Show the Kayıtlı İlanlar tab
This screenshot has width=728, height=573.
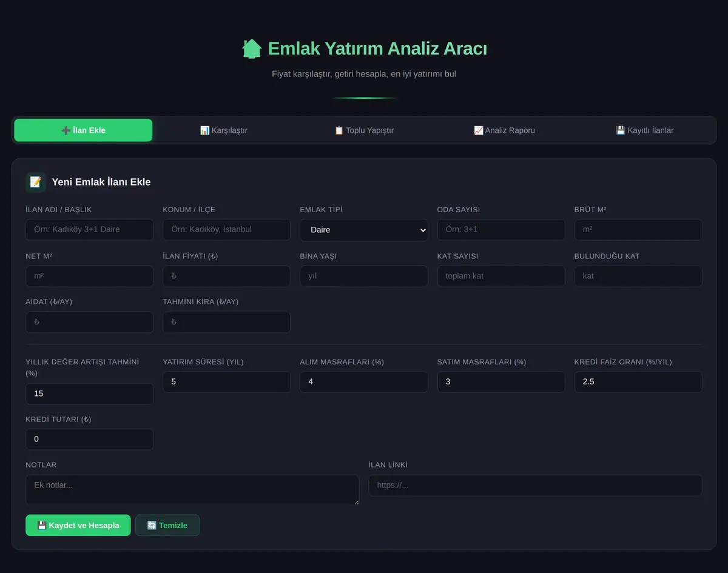(x=644, y=130)
